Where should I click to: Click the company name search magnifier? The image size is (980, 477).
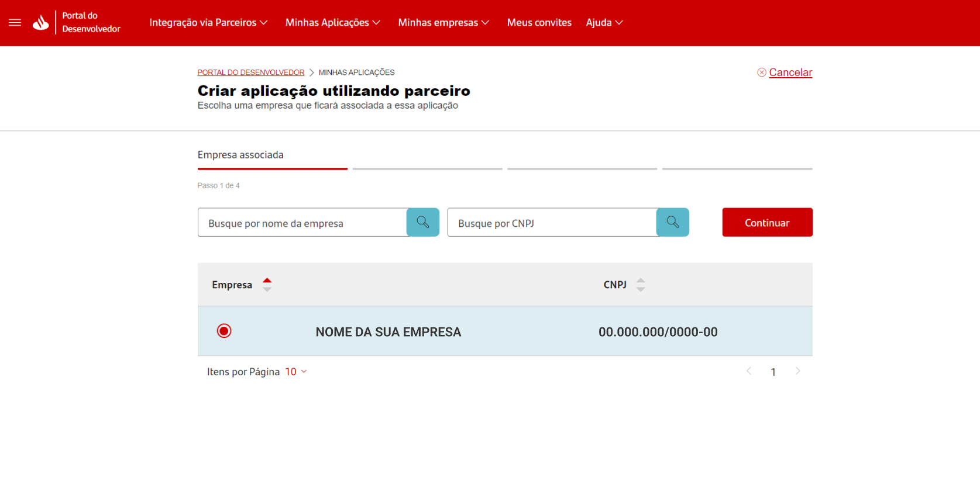423,222
